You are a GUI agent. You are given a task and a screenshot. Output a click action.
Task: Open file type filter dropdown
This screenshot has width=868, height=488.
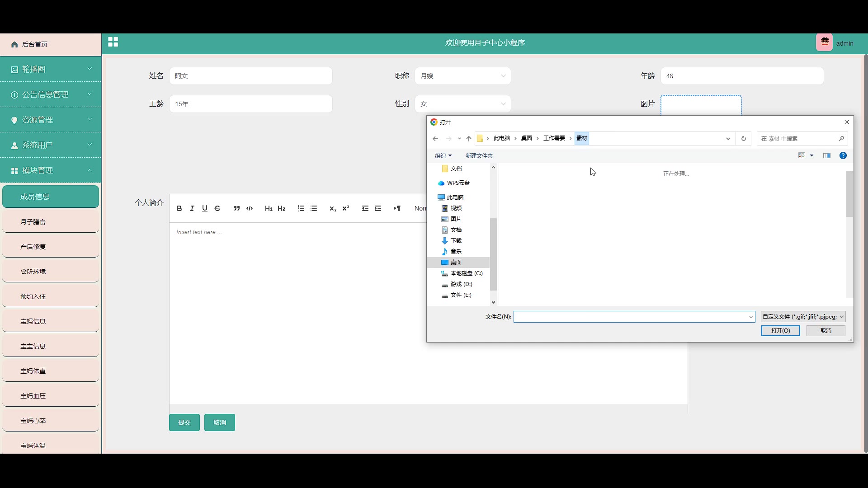pos(803,317)
